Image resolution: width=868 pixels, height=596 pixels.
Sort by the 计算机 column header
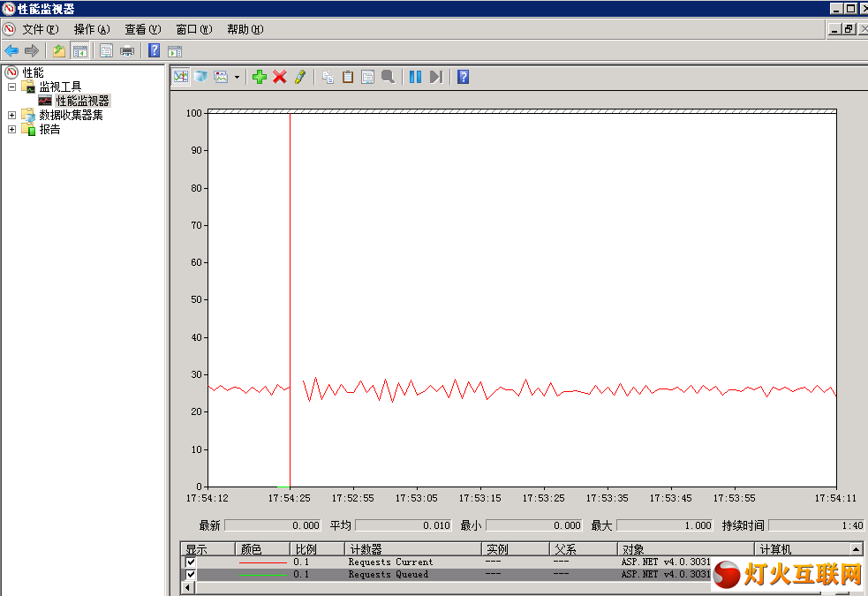pyautogui.click(x=802, y=549)
